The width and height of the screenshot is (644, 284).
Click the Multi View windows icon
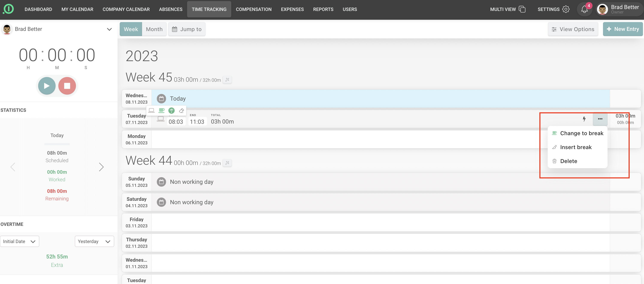(x=522, y=9)
